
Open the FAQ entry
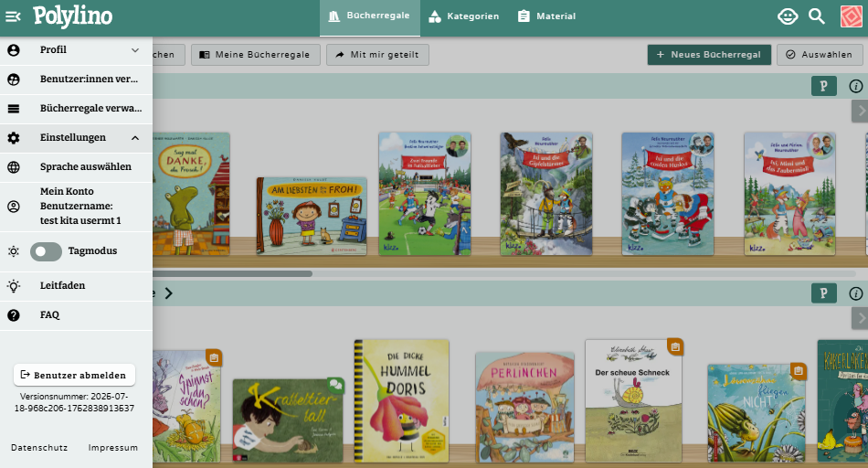point(76,315)
